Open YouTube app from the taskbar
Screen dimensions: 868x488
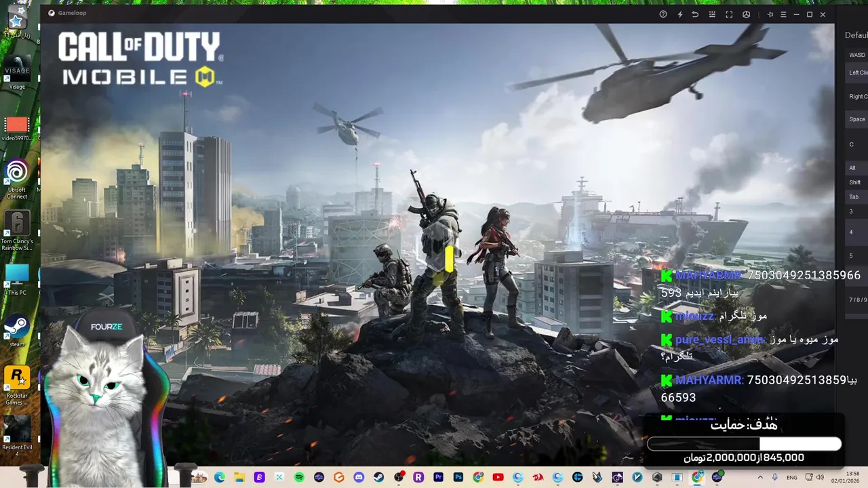(x=498, y=477)
